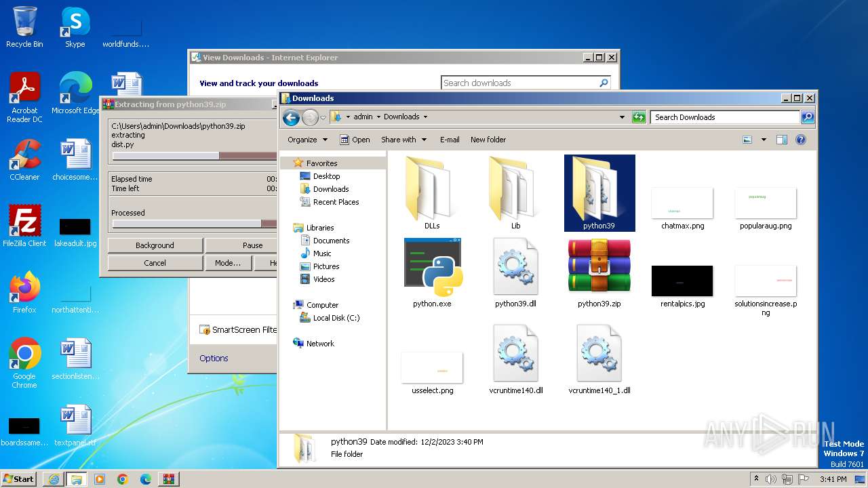Focus the Search Downloads box
The image size is (868, 488).
pyautogui.click(x=725, y=117)
